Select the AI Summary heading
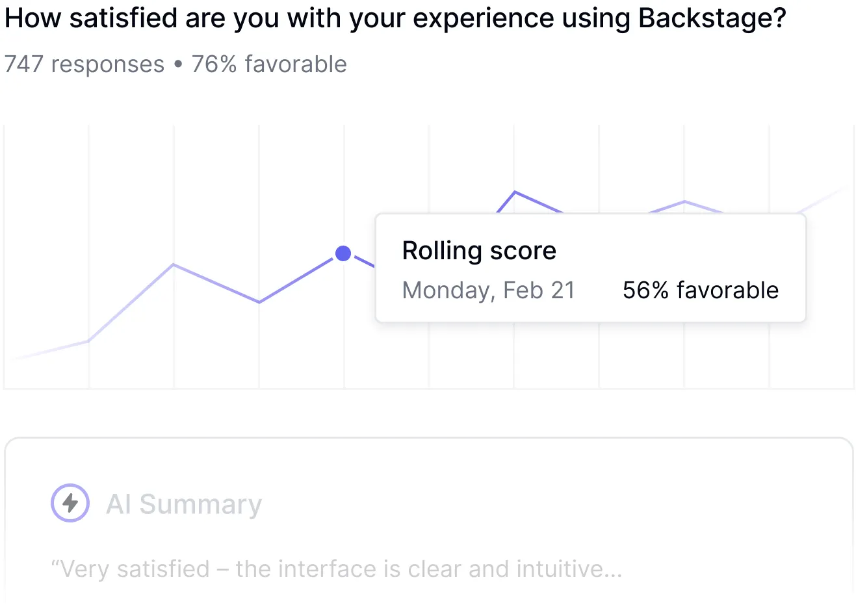 [184, 504]
